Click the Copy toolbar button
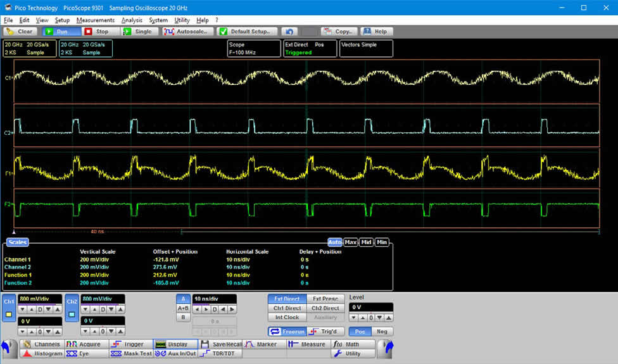Viewport: 618px width, 364px height. pos(339,32)
